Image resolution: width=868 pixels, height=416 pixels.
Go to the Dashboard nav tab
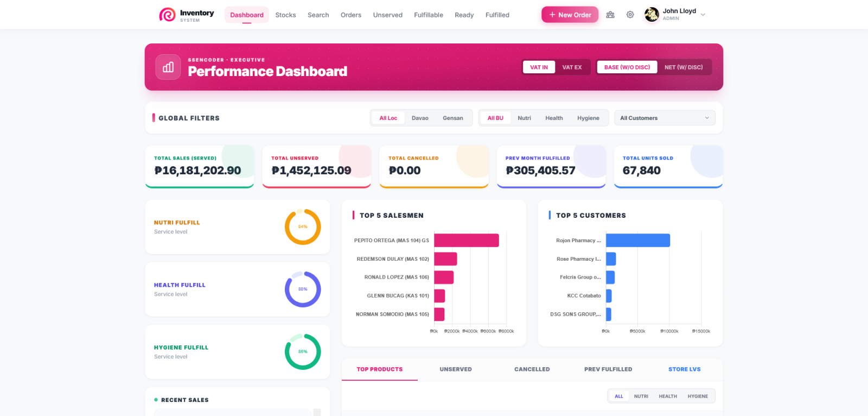point(247,15)
